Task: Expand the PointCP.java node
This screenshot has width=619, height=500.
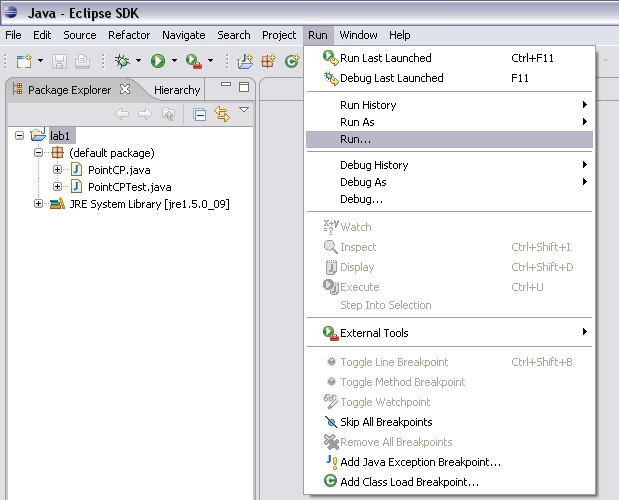Action: (x=57, y=169)
